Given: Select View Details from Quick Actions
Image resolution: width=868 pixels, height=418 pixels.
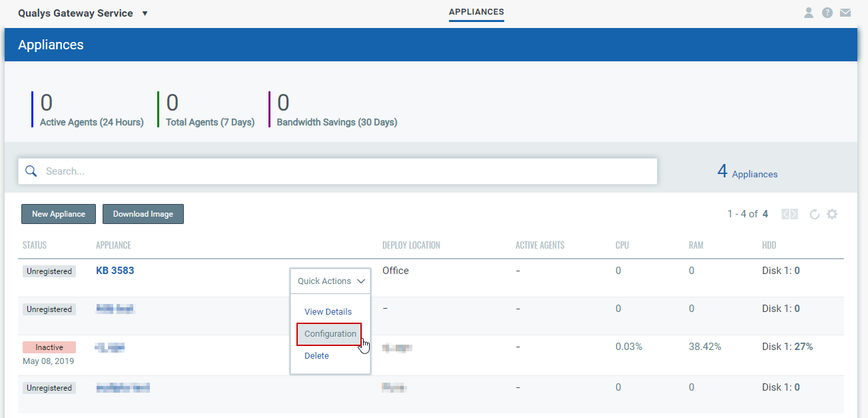Looking at the screenshot, I should click(x=328, y=311).
